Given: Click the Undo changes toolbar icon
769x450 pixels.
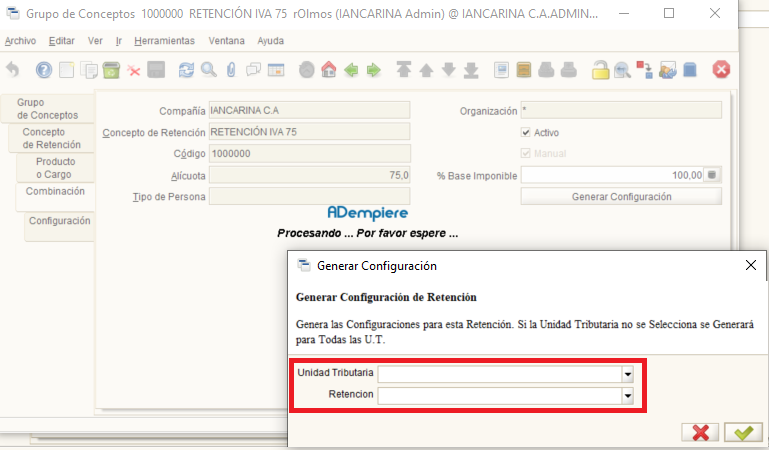Looking at the screenshot, I should [x=13, y=70].
